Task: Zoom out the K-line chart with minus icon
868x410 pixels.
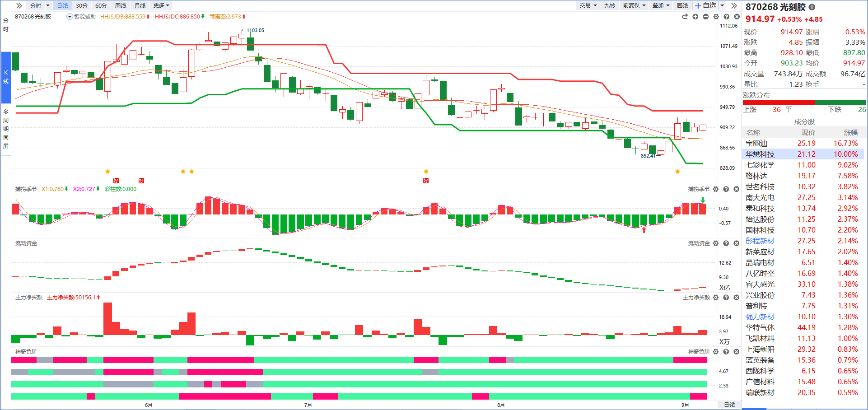Action: 705,17
